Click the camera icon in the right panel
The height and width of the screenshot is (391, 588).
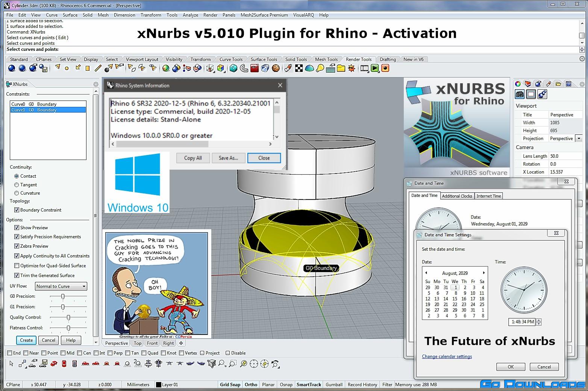(x=519, y=94)
